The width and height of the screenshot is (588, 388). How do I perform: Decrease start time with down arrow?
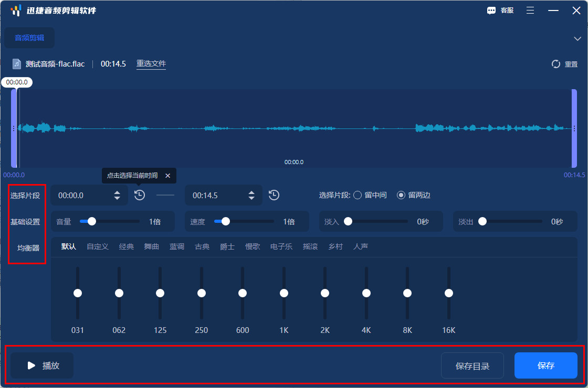[118, 198]
